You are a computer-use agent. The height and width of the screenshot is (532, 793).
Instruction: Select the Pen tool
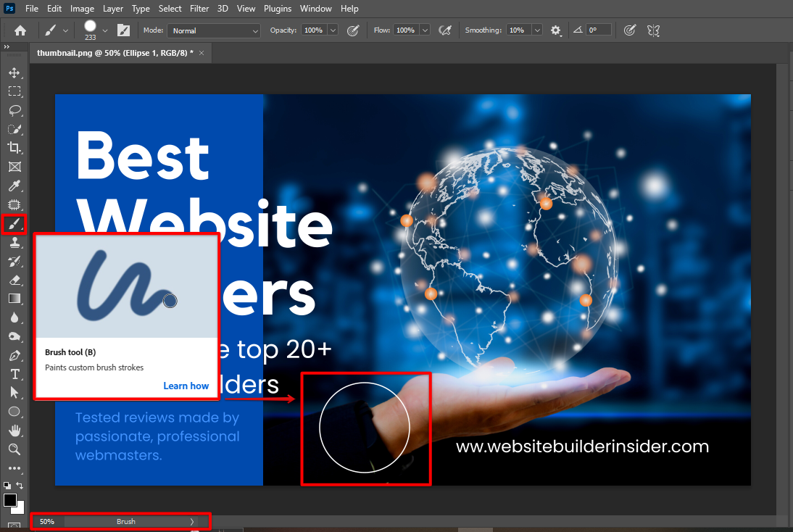click(x=14, y=355)
